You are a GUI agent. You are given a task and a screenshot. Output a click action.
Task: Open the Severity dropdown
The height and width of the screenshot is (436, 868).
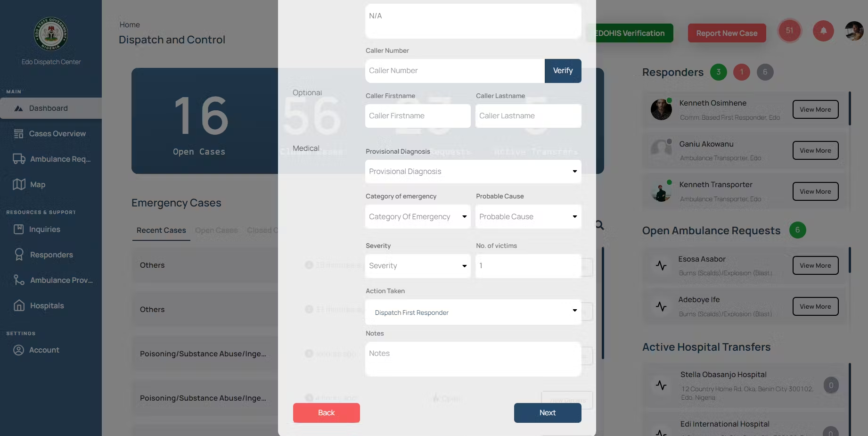point(418,266)
